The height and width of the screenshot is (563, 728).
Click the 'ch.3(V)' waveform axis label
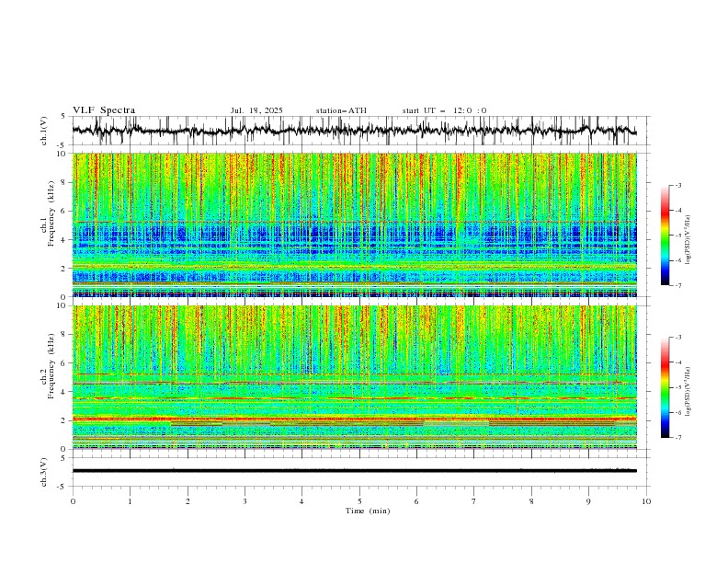coord(44,472)
